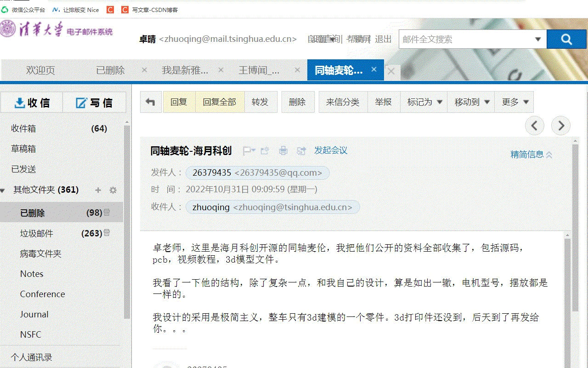Click the back arrow left of 回复

(x=150, y=102)
